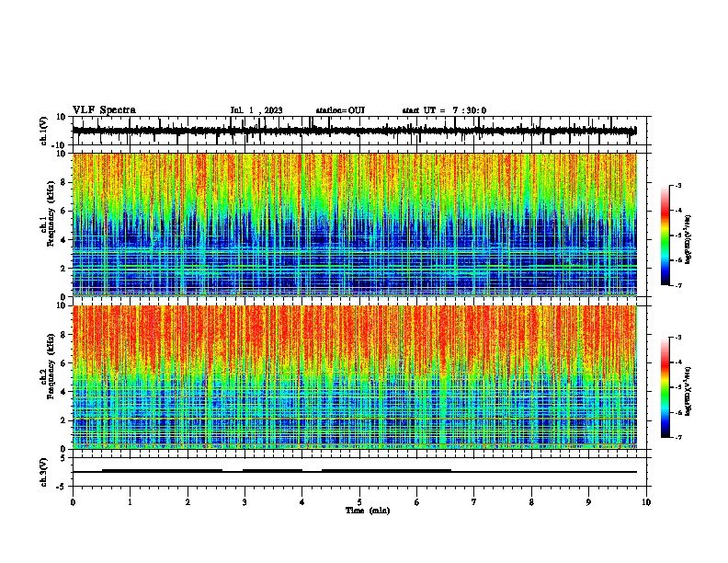Click the "8" kHz tick on ch.2 frequency axis
Viewport: 728px width, 563px height.
click(63, 335)
